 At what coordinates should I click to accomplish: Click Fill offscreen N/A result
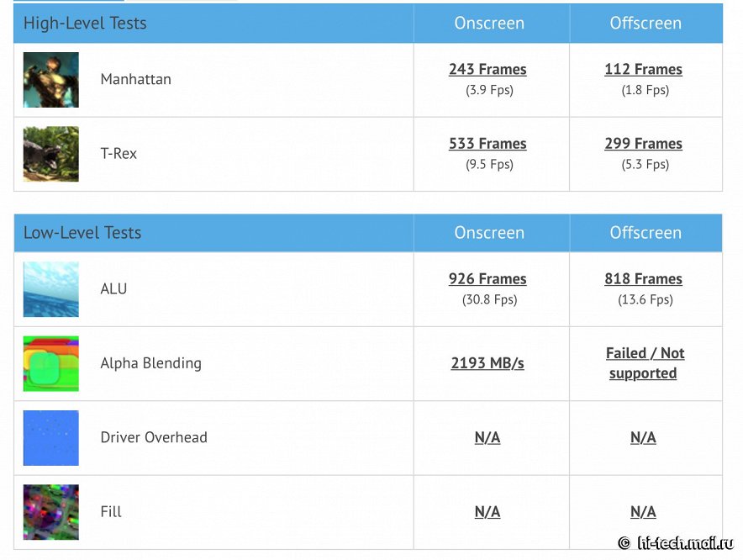(644, 511)
